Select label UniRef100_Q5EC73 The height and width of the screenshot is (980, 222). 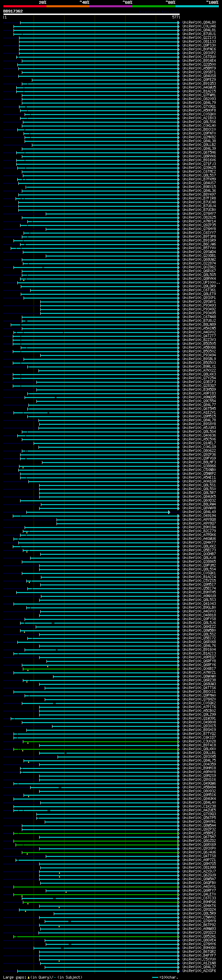click(x=199, y=550)
